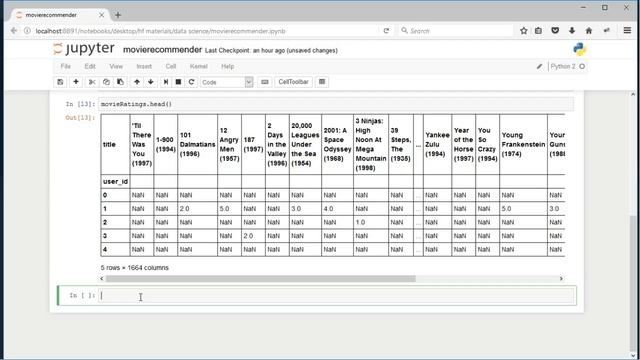Image resolution: width=640 pixels, height=360 pixels.
Task: Paste cells below icon
Action: coord(120,82)
